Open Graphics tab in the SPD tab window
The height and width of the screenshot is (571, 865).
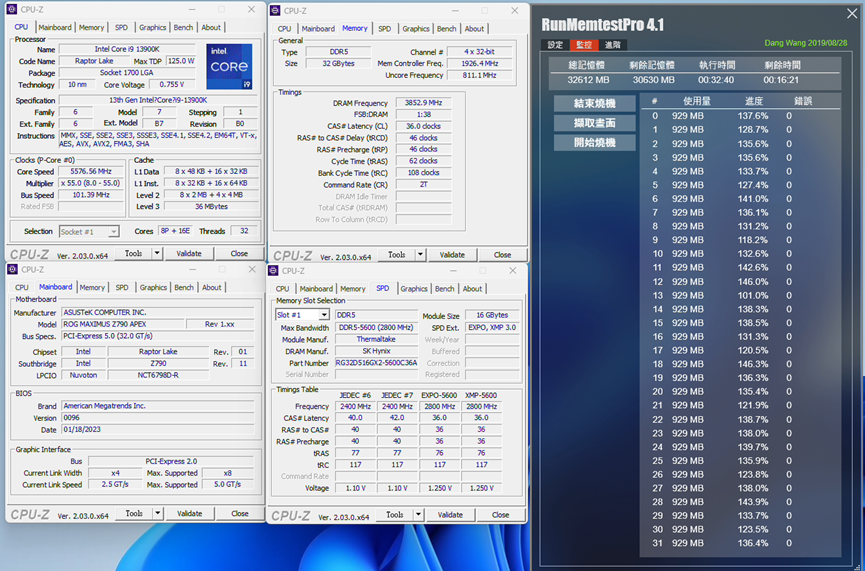[x=414, y=289]
